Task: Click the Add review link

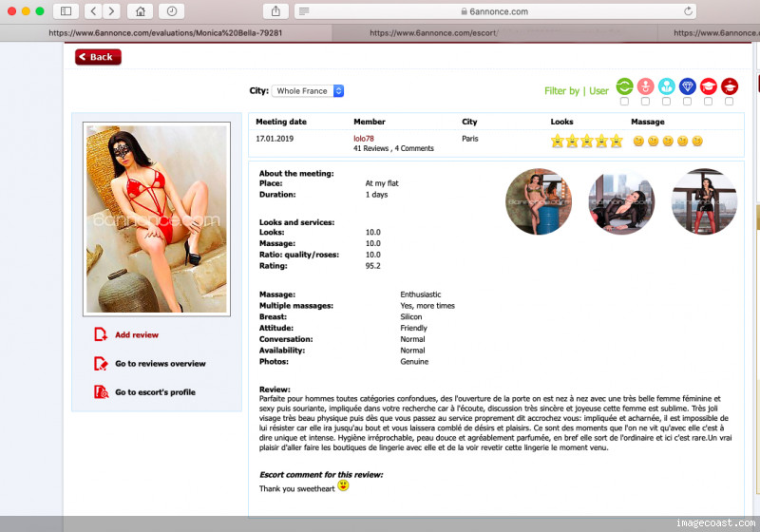Action: click(x=137, y=334)
